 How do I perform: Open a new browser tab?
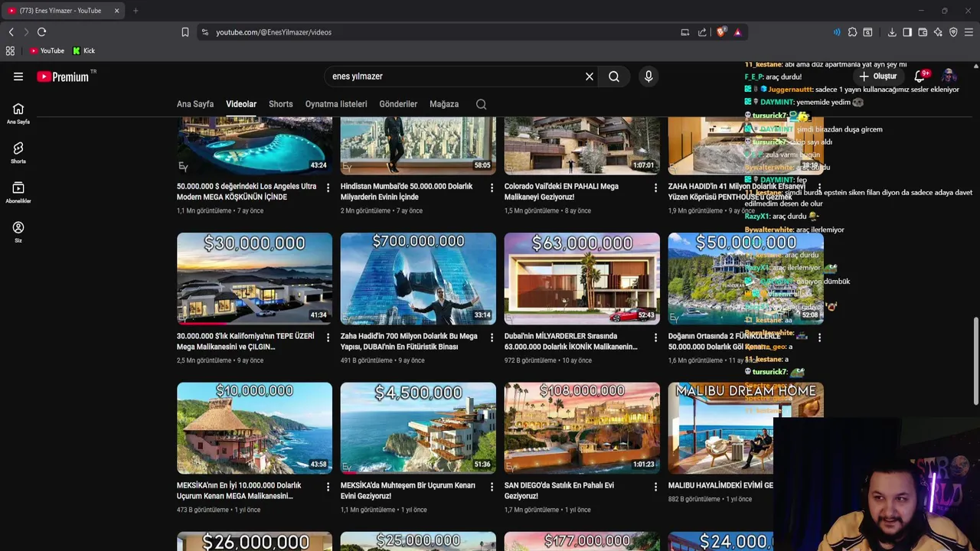pyautogui.click(x=136, y=11)
